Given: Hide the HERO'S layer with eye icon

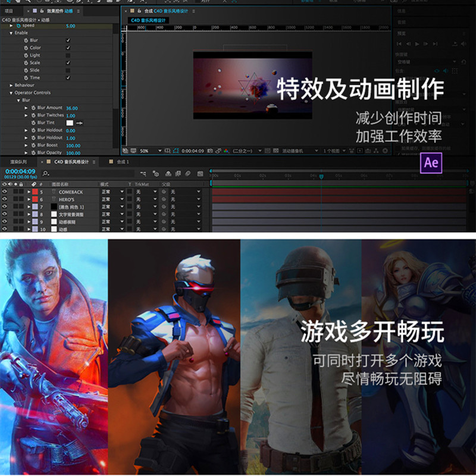Looking at the screenshot, I should [4, 199].
